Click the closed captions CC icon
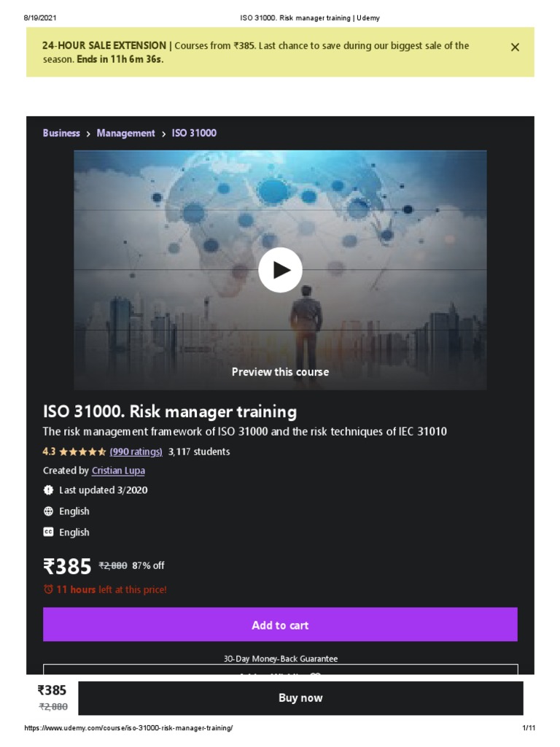The height and width of the screenshot is (747, 560). click(x=48, y=532)
